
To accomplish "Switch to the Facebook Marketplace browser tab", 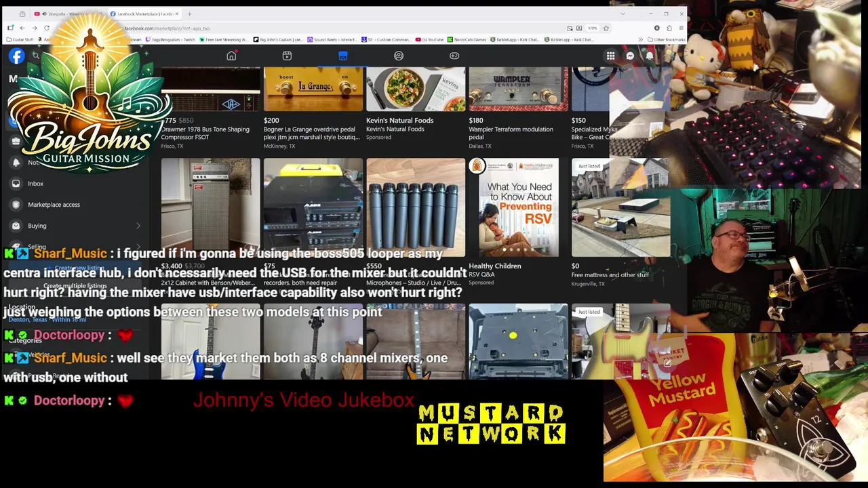I will [144, 14].
